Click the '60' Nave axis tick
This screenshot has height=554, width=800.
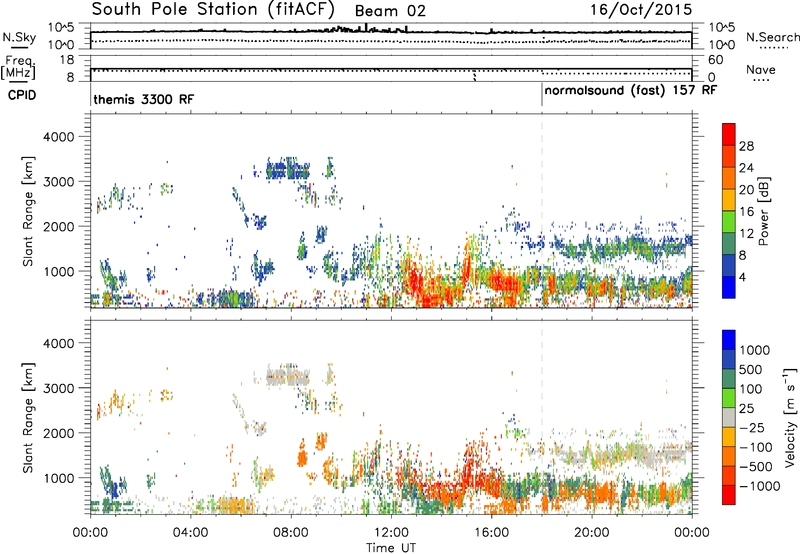[715, 60]
